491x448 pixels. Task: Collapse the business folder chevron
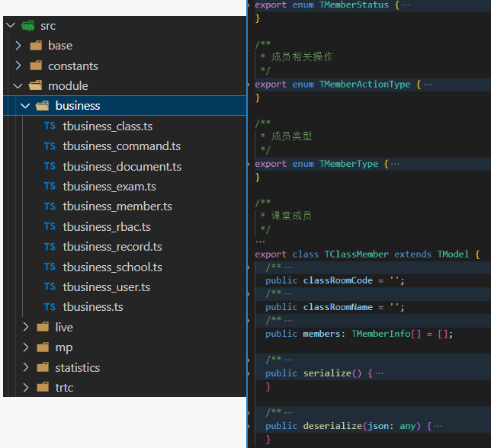25,106
